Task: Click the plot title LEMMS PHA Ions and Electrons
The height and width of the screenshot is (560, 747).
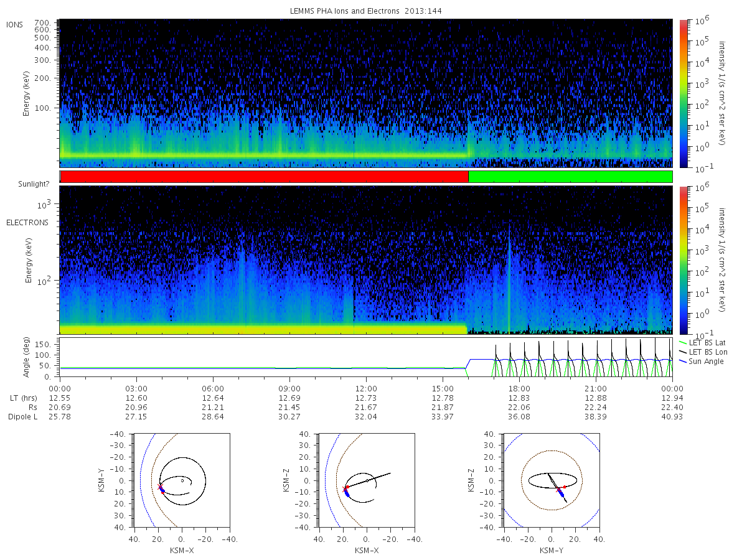Action: 365,11
